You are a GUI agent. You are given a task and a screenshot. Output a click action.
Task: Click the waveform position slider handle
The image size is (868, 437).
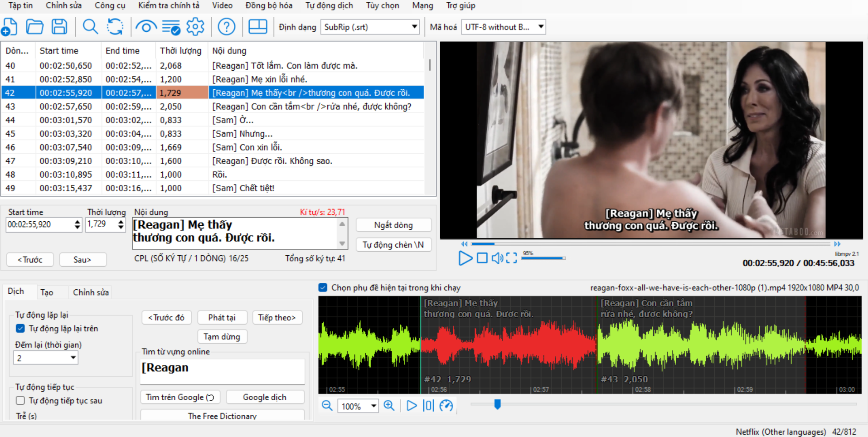point(497,404)
